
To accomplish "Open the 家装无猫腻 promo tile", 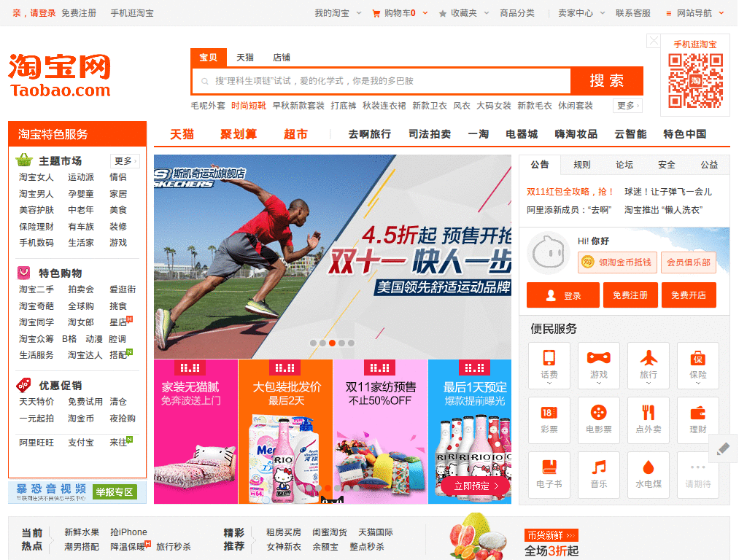I will [x=196, y=432].
